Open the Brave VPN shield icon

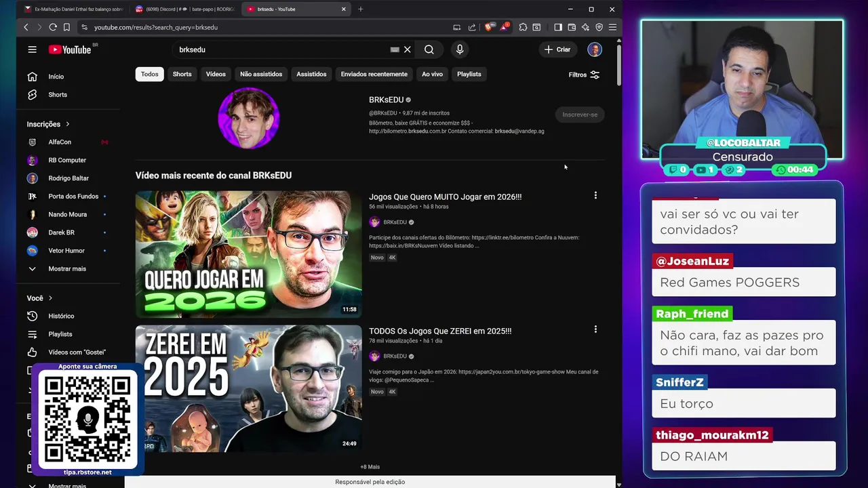[x=599, y=27]
